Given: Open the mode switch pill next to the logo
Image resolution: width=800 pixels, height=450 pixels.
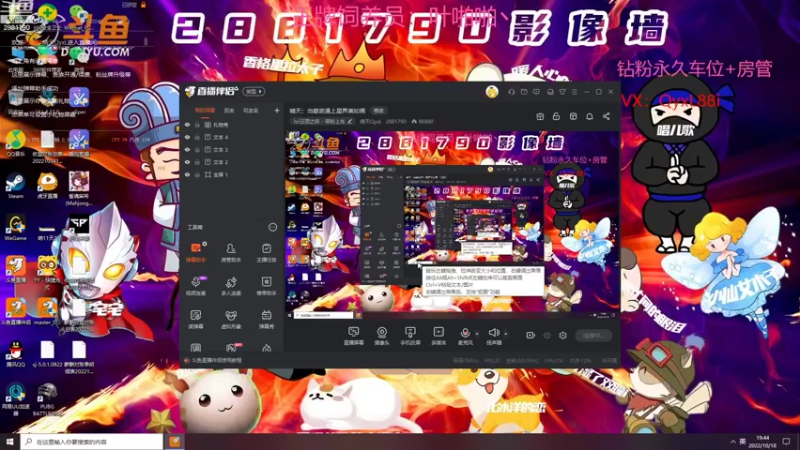Looking at the screenshot, I should (254, 92).
